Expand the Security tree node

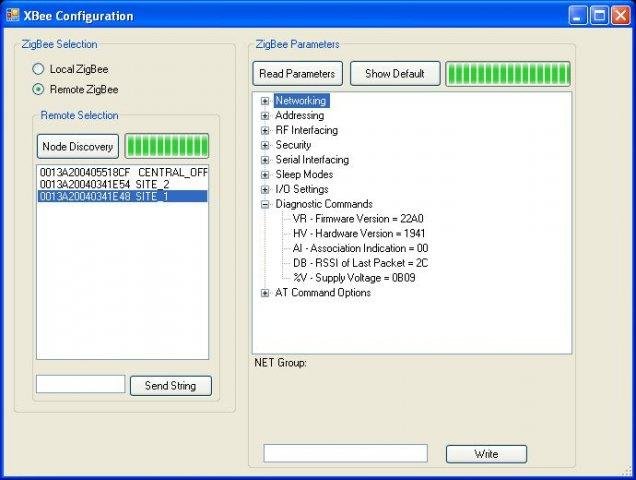click(x=265, y=145)
